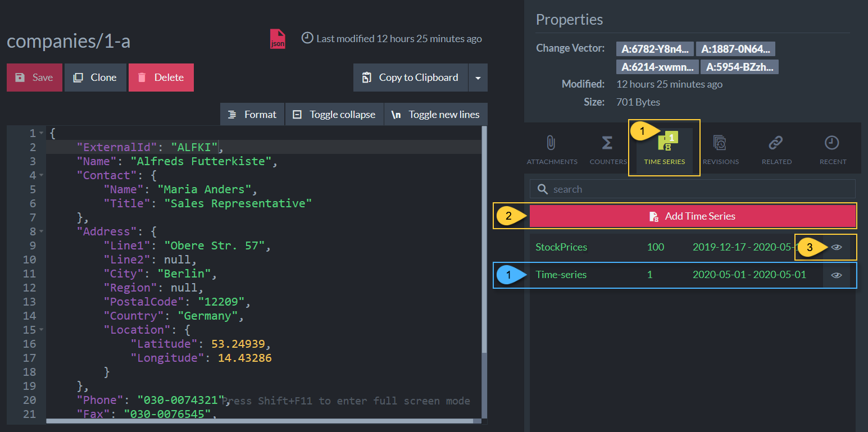Click the Longitude value 14.43286
The width and height of the screenshot is (868, 432).
245,358
